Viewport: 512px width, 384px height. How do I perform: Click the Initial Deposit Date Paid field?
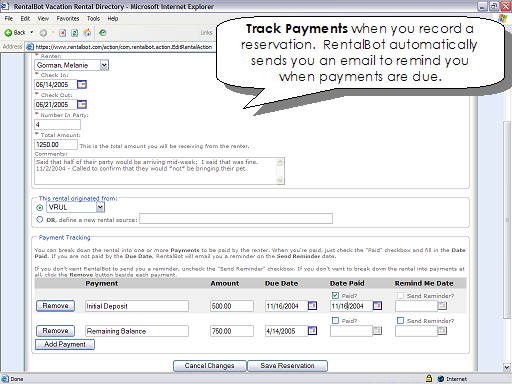point(351,306)
